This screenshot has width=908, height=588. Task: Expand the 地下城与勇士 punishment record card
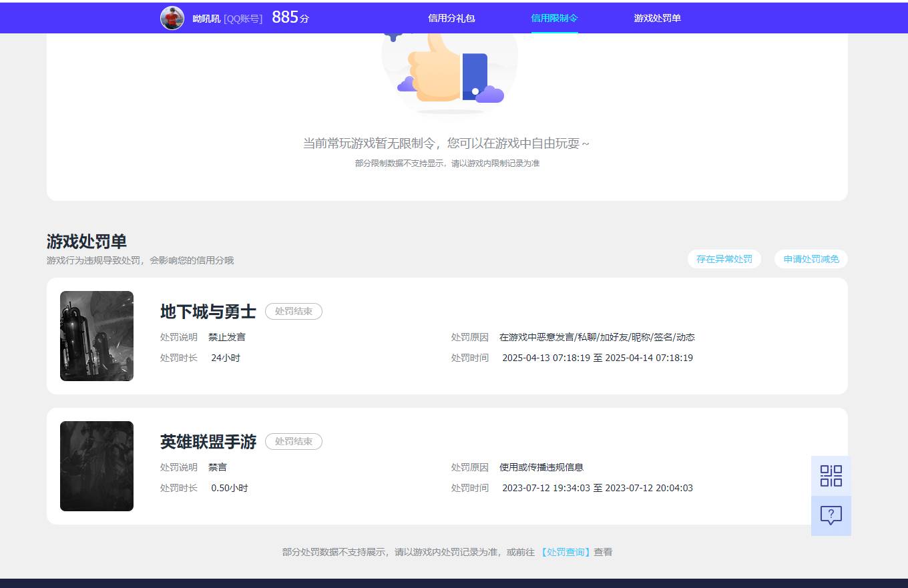point(446,336)
